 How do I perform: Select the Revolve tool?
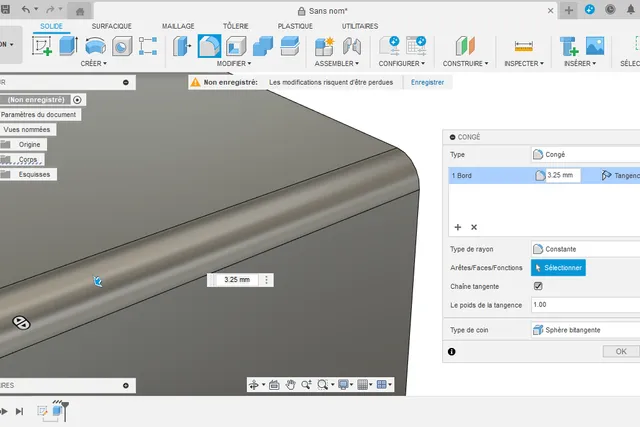pyautogui.click(x=96, y=46)
